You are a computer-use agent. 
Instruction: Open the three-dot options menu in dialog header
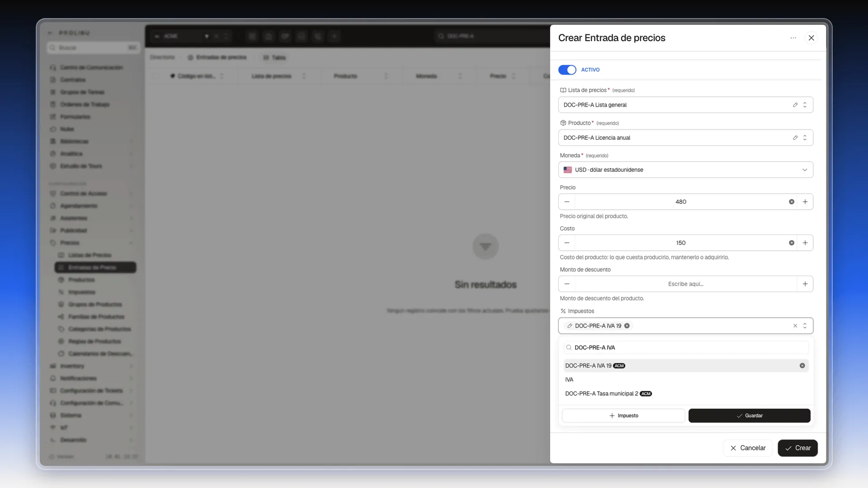(x=793, y=38)
